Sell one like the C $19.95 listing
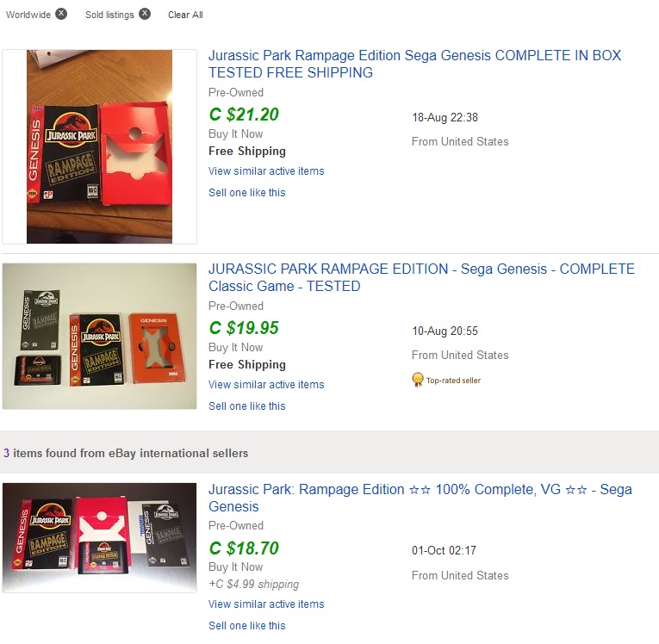 point(246,406)
